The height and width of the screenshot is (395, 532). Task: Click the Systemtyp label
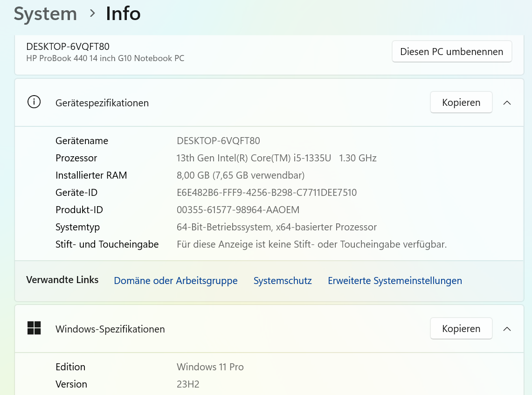[x=78, y=228]
